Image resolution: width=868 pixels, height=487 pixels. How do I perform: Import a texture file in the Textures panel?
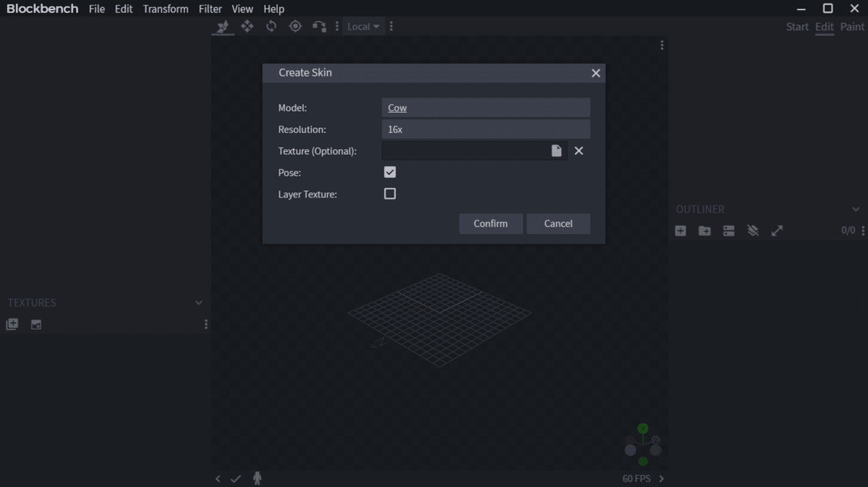[35, 324]
